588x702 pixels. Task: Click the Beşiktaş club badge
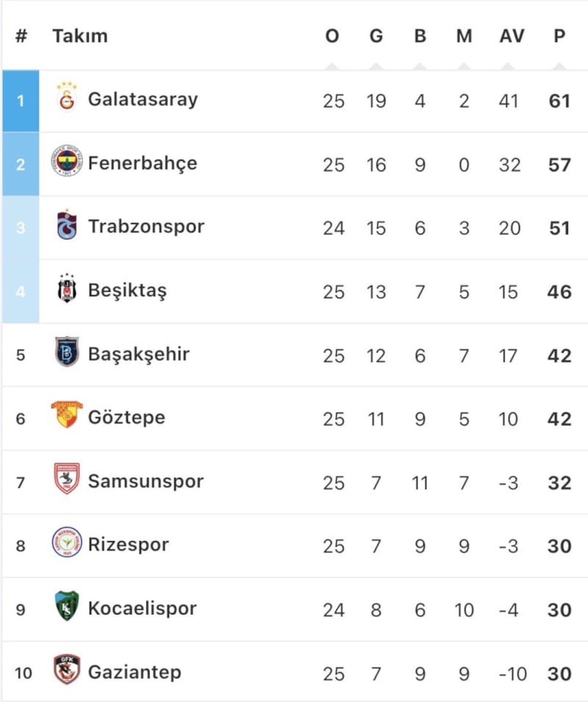click(67, 290)
